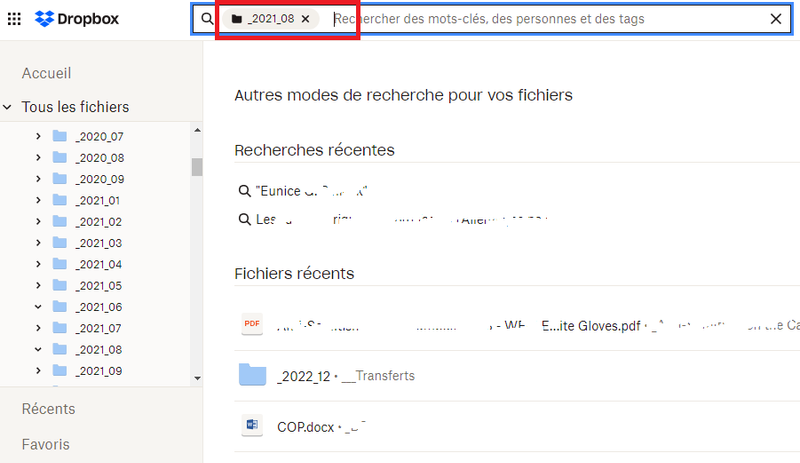Select the _2020_09 folder icon
This screenshot has width=800, height=463.
tap(60, 179)
